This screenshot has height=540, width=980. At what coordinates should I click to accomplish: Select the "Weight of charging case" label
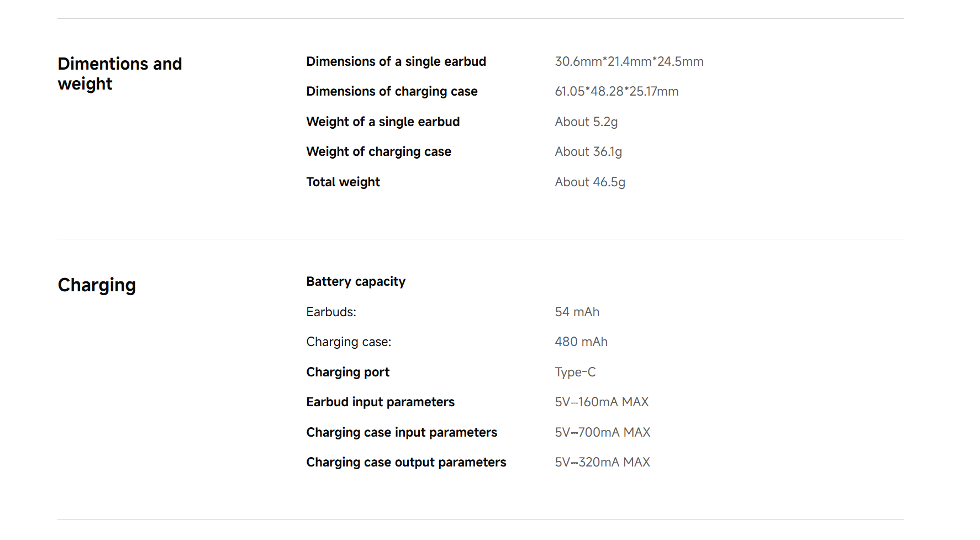point(378,151)
